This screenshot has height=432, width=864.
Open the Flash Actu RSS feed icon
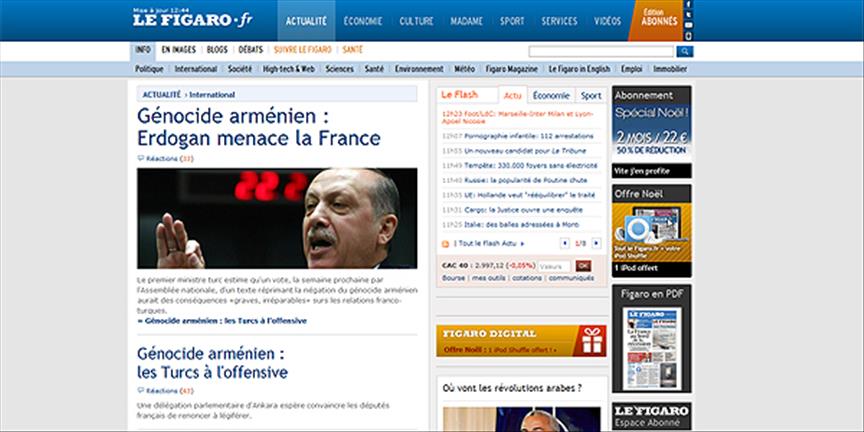pyautogui.click(x=445, y=244)
